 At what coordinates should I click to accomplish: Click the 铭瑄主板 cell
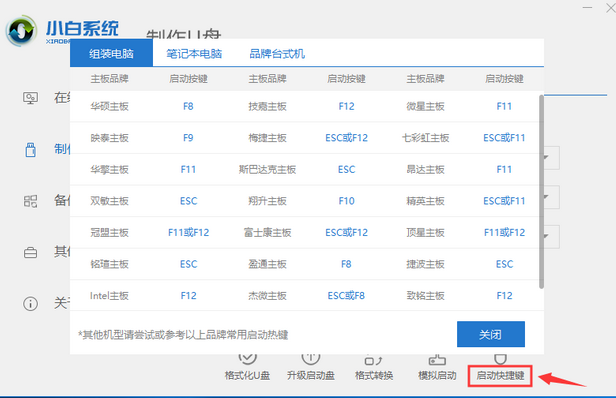tap(109, 264)
